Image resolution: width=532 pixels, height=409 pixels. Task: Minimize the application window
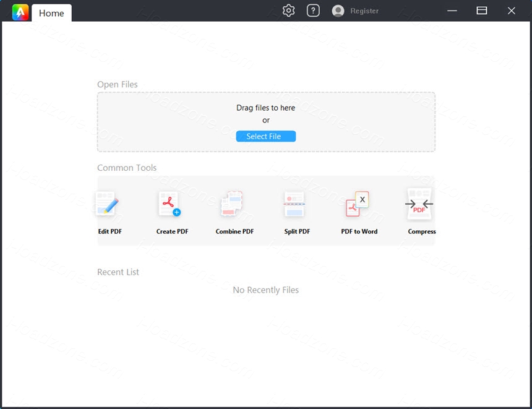click(452, 11)
